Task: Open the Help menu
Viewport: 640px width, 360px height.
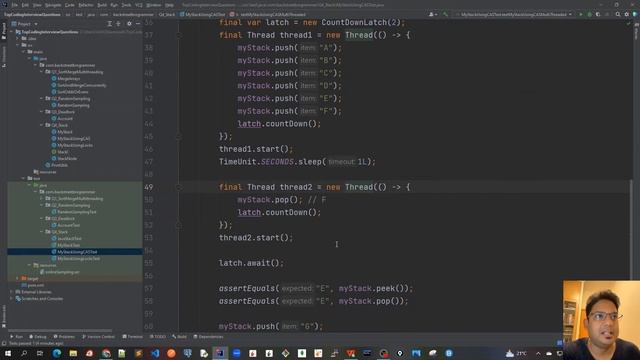Action: coord(169,5)
